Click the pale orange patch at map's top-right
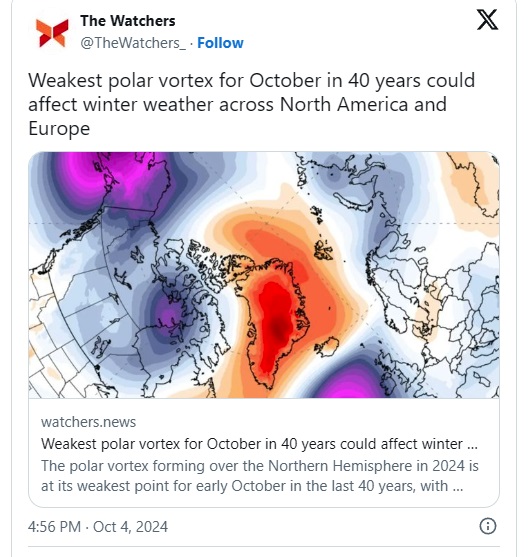 click(473, 185)
